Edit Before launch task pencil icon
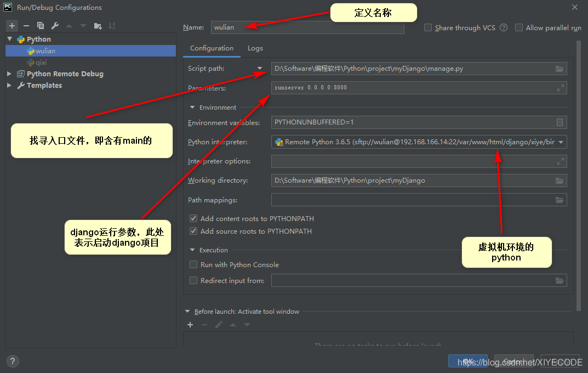 (x=219, y=325)
